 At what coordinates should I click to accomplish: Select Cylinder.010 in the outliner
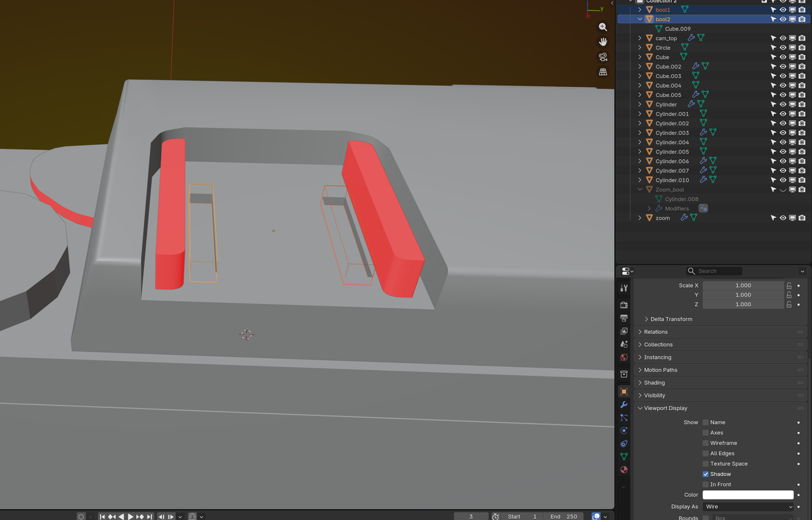672,180
